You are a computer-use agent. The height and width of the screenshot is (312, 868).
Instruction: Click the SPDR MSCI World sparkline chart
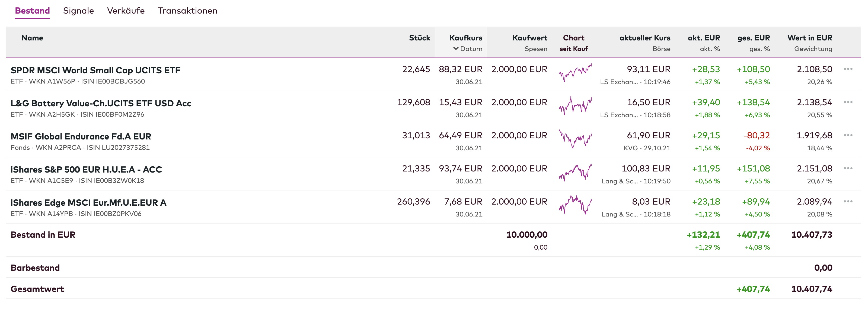tap(575, 72)
